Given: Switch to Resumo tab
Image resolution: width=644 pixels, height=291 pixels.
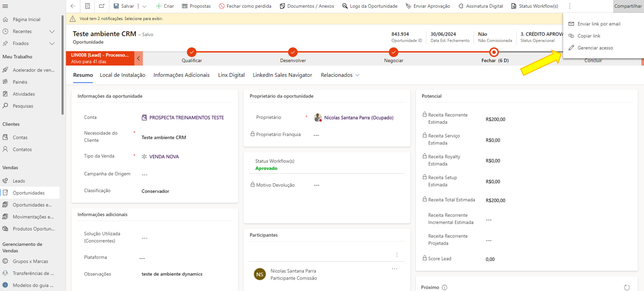Looking at the screenshot, I should click(x=83, y=75).
